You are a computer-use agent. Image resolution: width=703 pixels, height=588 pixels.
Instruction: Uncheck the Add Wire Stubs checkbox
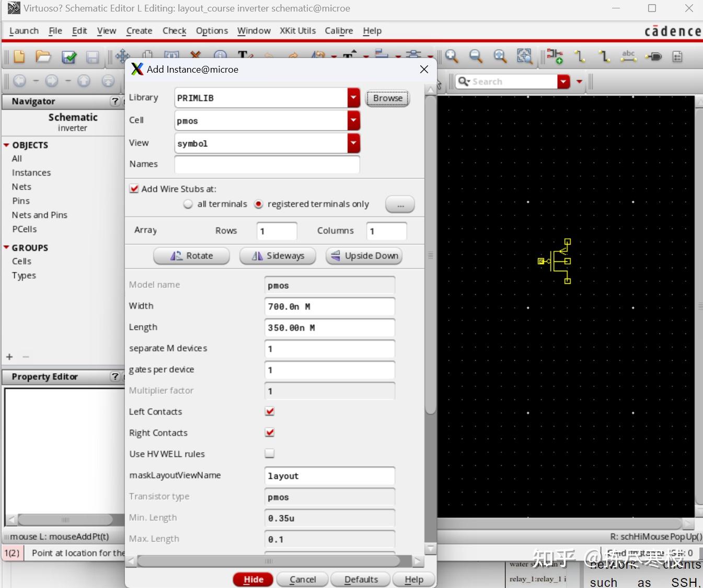134,189
